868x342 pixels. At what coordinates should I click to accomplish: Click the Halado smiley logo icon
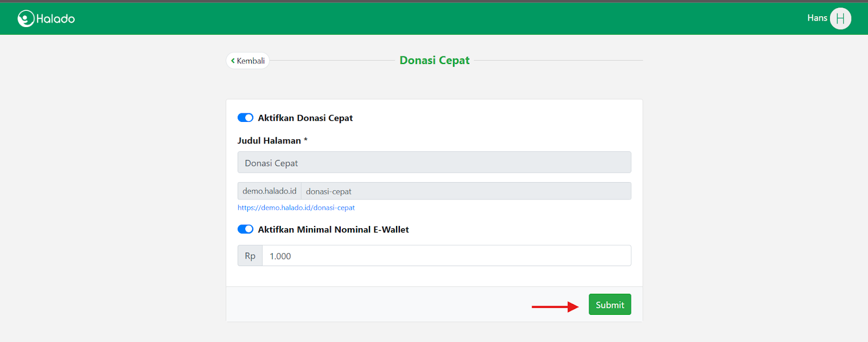pos(25,18)
